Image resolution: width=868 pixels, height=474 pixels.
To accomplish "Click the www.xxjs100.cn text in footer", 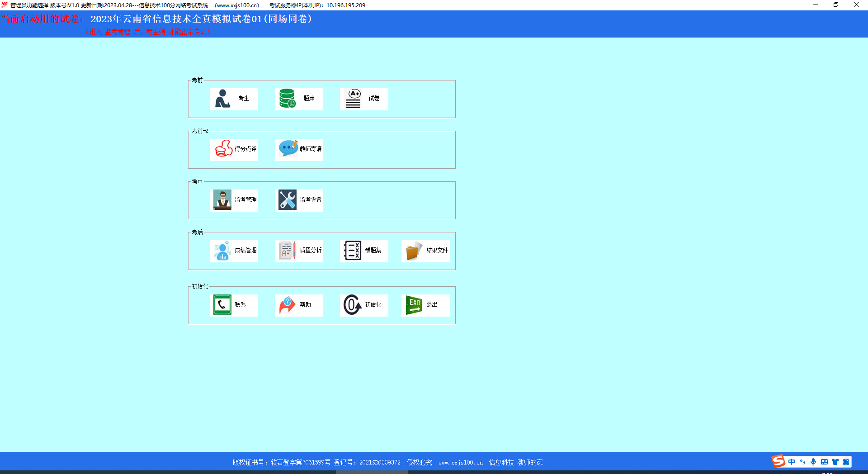I will 460,462.
